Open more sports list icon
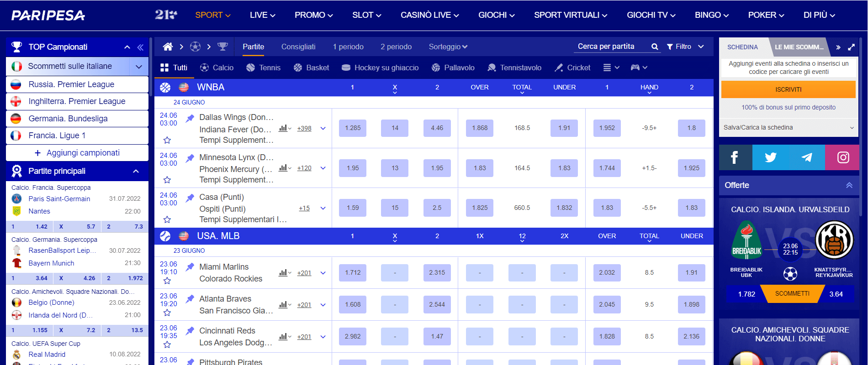Screen dimensions: 868x365 pos(611,68)
